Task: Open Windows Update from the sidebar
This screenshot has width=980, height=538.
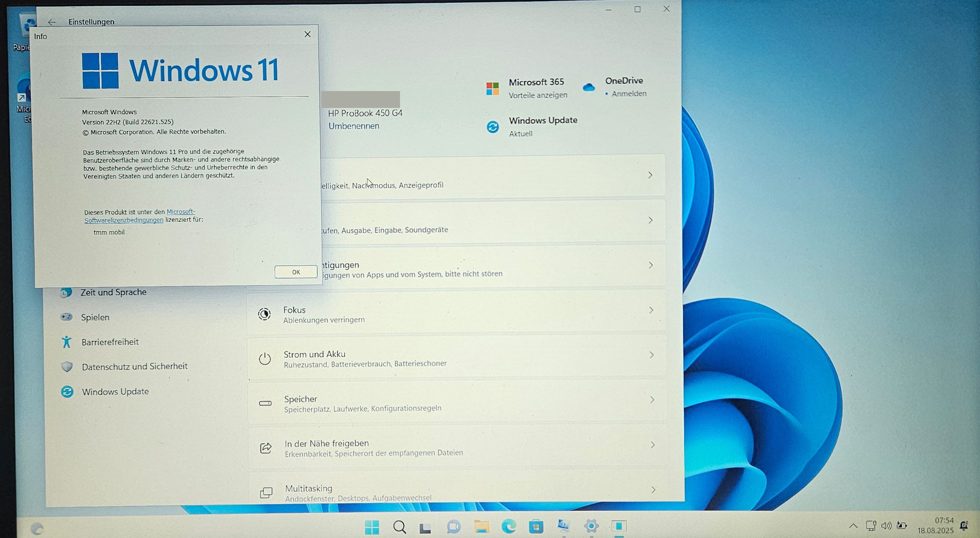Action: click(115, 391)
